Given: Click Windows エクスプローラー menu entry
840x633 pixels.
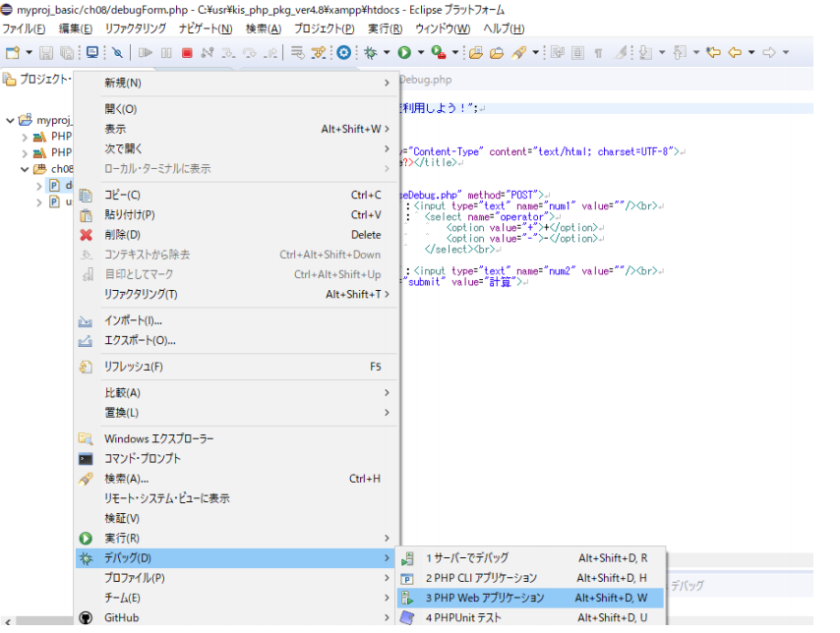Looking at the screenshot, I should coord(158,438).
